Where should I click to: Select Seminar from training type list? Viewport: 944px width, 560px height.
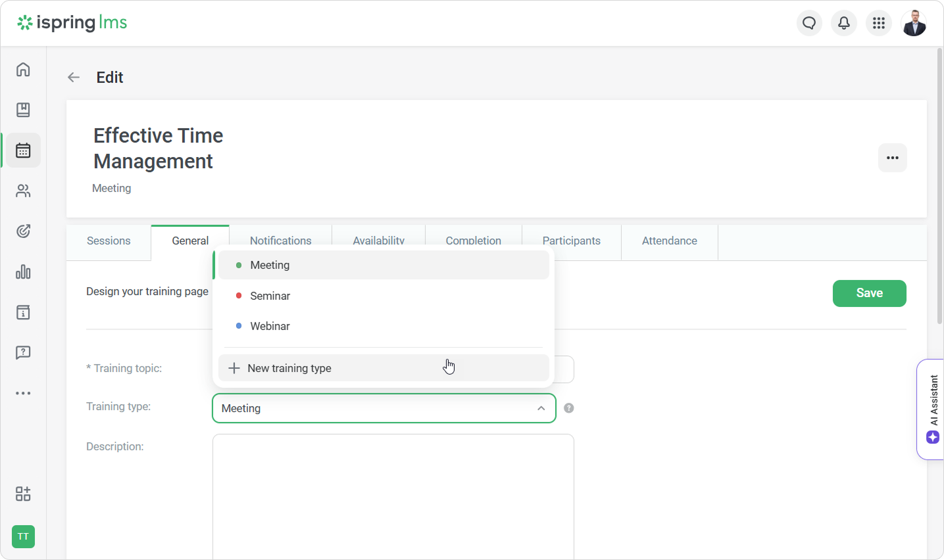(270, 296)
